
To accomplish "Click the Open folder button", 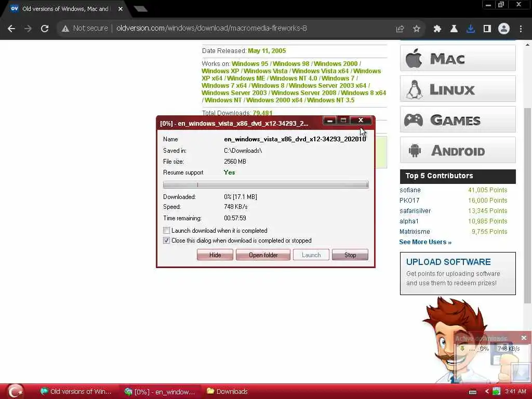I will (x=263, y=255).
